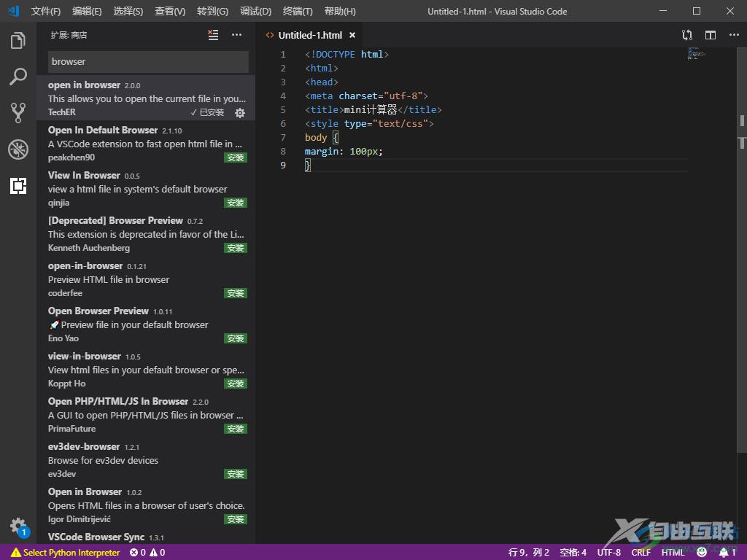Open the 查看(V) menu
Viewport: 747px width, 560px height.
pyautogui.click(x=170, y=11)
